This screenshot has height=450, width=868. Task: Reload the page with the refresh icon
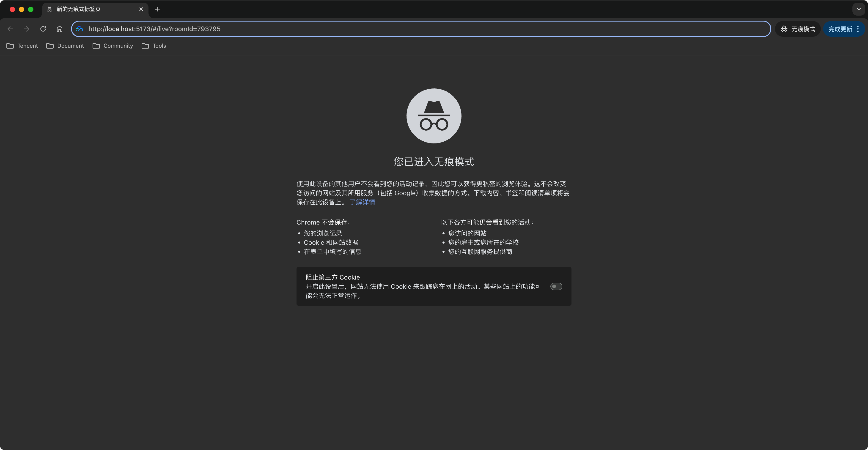[x=43, y=29]
